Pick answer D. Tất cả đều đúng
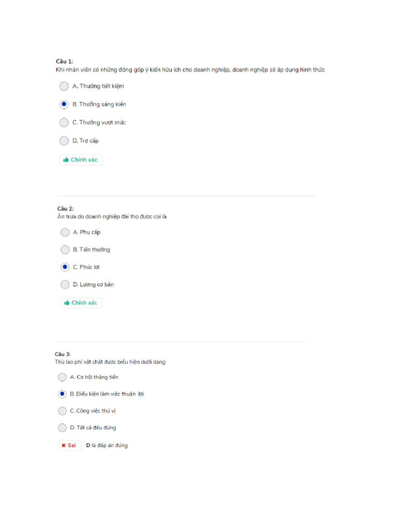The height and width of the screenshot is (532, 399). pos(62,428)
